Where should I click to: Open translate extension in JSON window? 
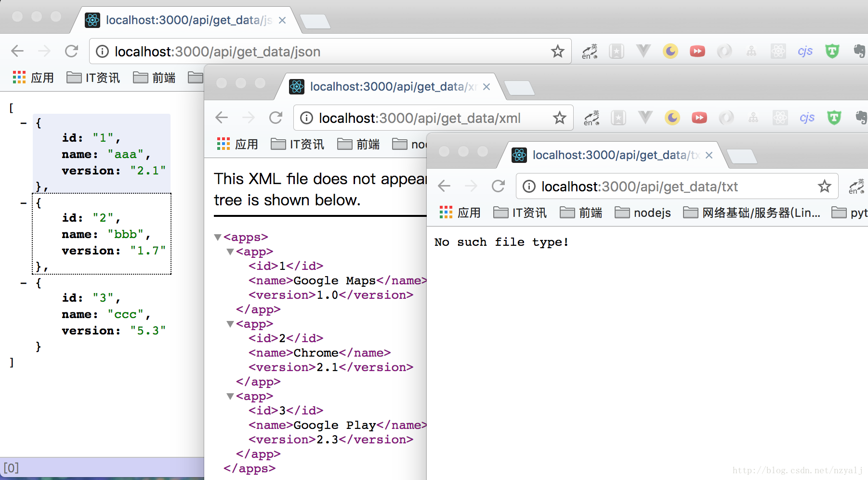click(x=590, y=51)
